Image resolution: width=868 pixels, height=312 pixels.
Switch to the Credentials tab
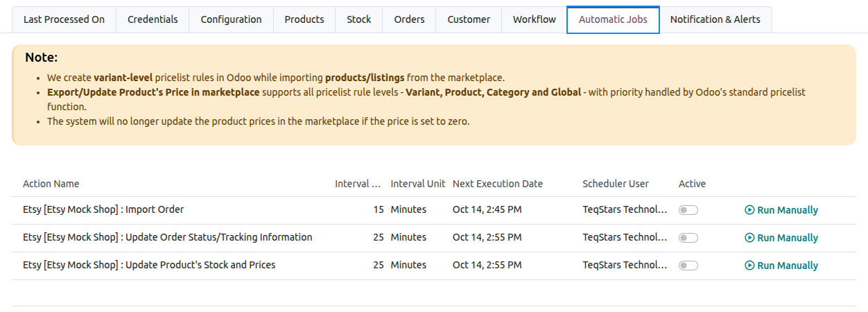click(153, 19)
